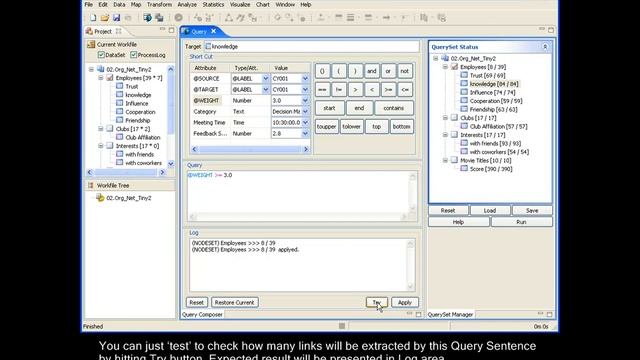Open the Visualize menu
Viewport: 640px width, 360px height.
coord(240,4)
